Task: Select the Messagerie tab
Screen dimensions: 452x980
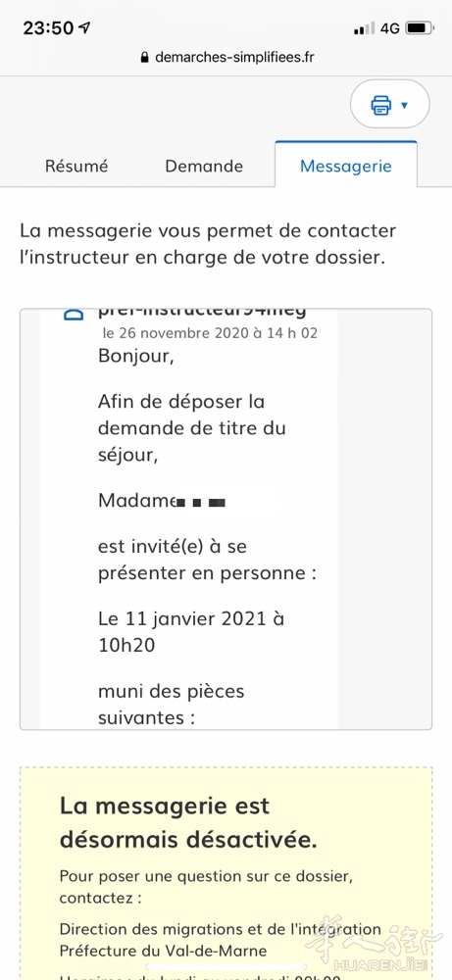Action: click(346, 166)
